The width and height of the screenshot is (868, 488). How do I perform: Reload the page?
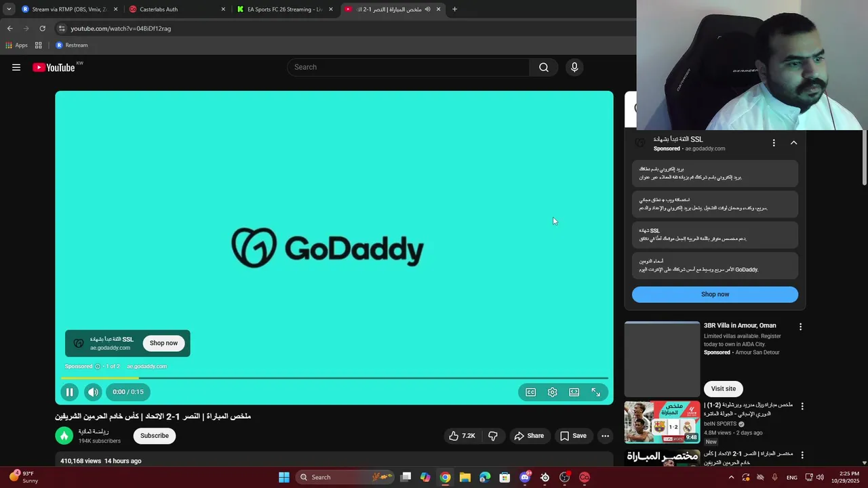[42, 28]
